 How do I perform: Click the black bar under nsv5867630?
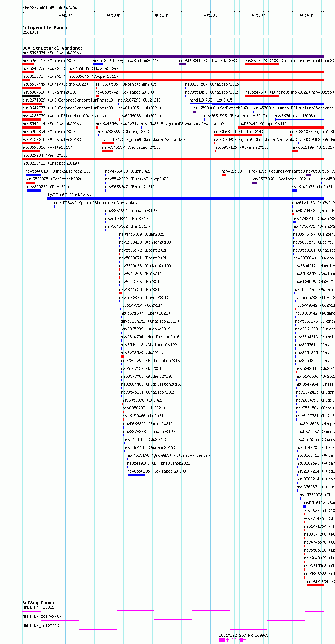point(31,96)
